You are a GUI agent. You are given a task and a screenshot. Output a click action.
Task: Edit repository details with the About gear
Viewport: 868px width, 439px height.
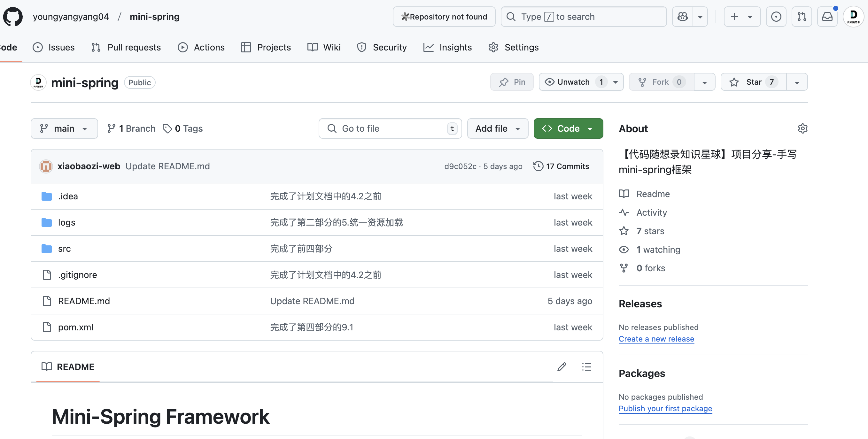pos(802,128)
